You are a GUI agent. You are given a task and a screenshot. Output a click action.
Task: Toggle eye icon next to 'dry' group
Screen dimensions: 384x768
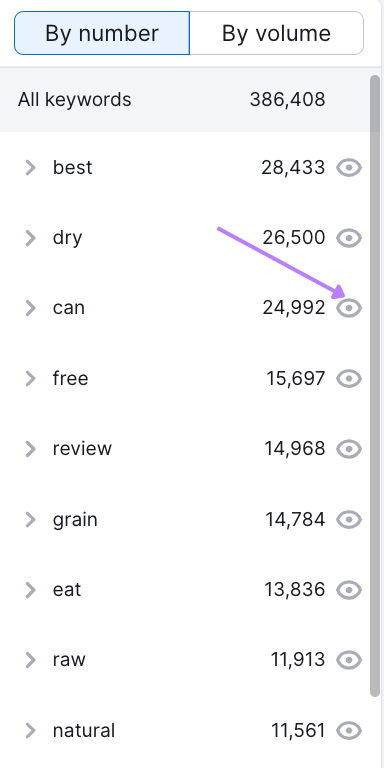pyautogui.click(x=349, y=238)
